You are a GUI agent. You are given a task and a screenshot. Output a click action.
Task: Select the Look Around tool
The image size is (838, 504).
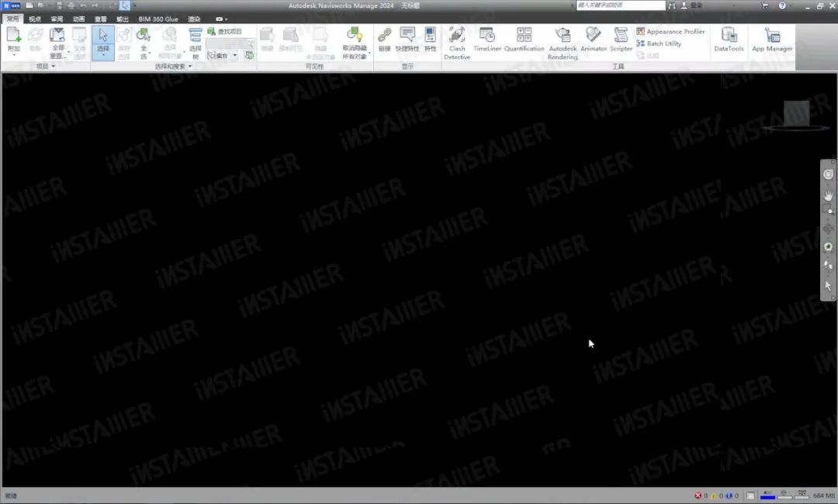coord(828,247)
